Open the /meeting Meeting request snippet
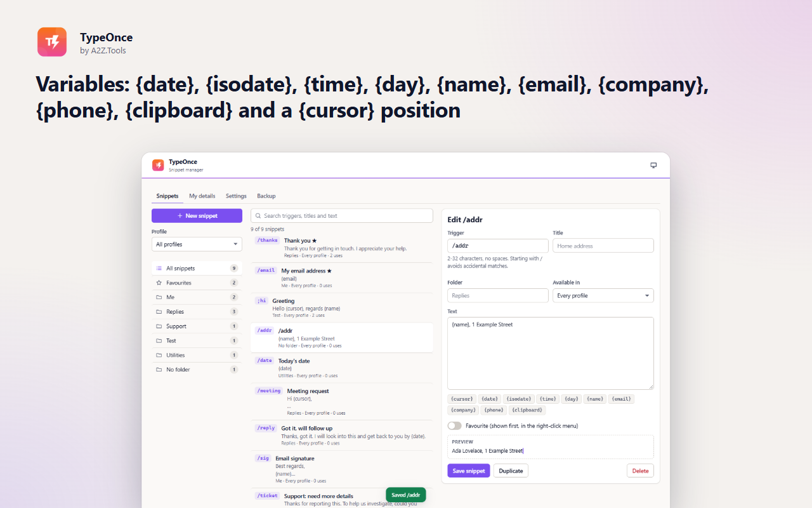Image resolution: width=812 pixels, height=508 pixels. point(342,401)
